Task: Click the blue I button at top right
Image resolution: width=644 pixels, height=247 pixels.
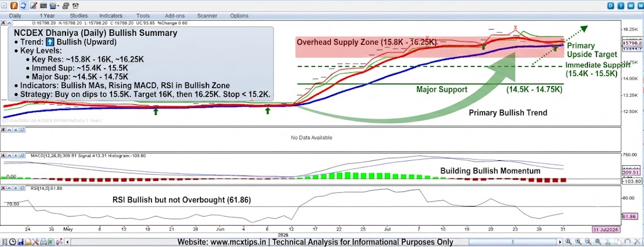Action: [621, 6]
